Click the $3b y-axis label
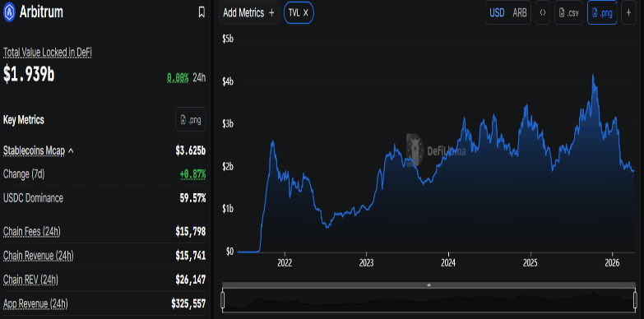This screenshot has height=319, width=644. (x=228, y=124)
